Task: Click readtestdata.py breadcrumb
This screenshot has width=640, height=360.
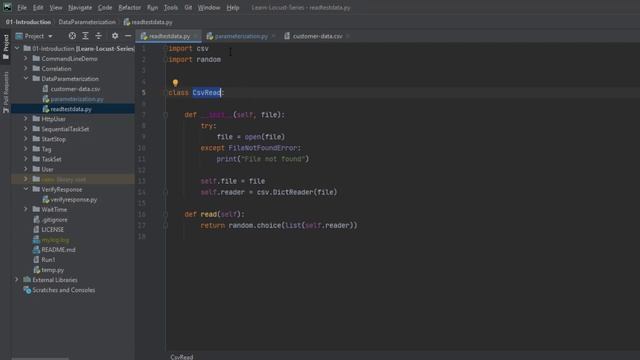Action: [148, 22]
